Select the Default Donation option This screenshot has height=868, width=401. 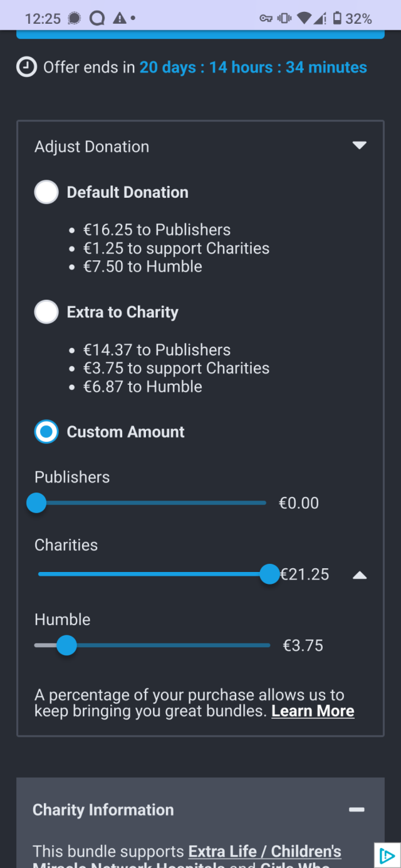click(x=46, y=192)
